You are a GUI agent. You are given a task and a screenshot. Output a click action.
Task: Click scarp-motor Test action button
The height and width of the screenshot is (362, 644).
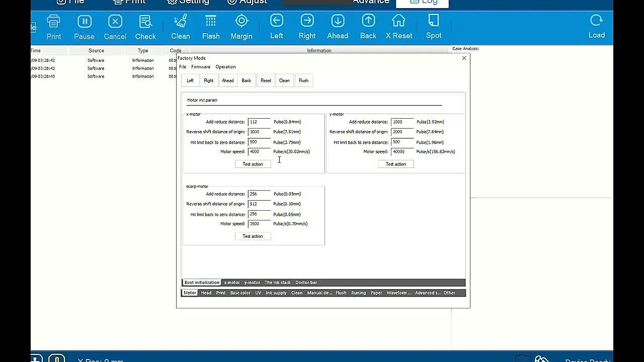pyautogui.click(x=253, y=236)
